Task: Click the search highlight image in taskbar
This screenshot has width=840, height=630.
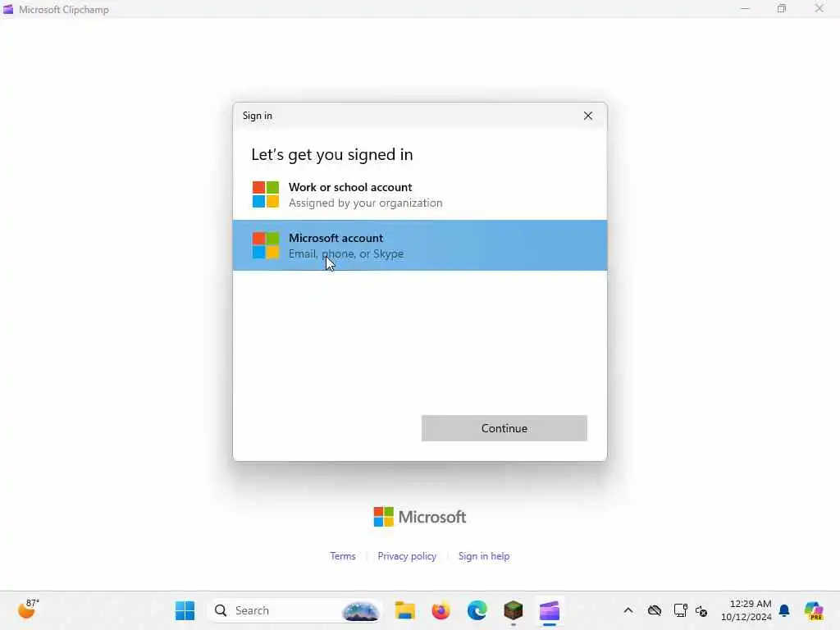Action: pyautogui.click(x=361, y=611)
